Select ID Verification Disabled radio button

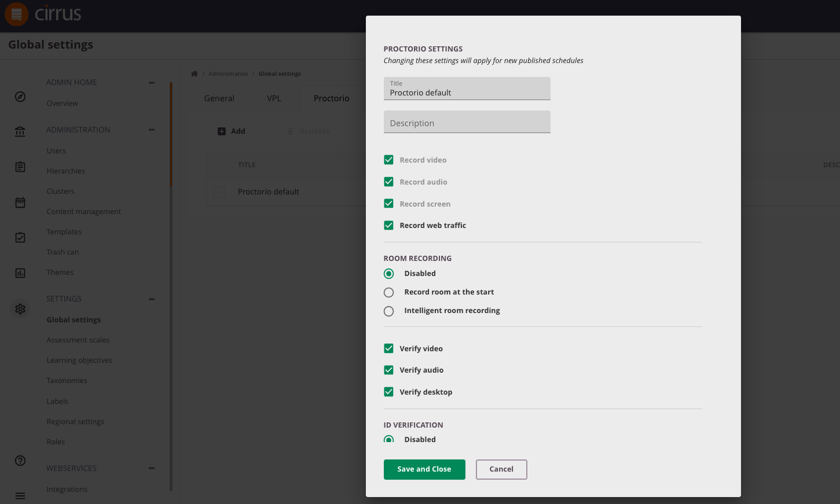388,439
